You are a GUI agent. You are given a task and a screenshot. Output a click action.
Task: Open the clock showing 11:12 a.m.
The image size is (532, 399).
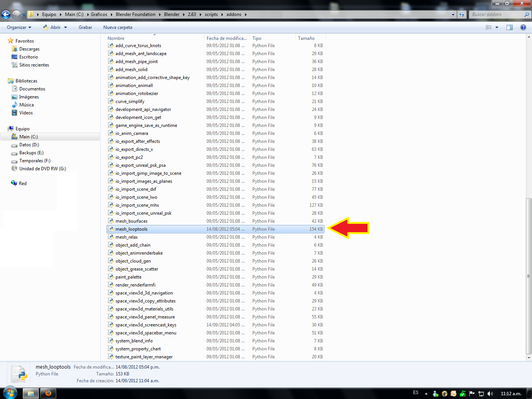coord(511,394)
